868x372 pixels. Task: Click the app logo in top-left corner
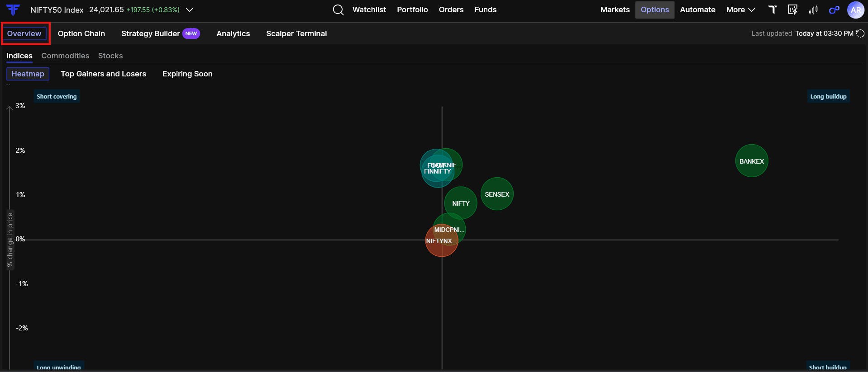pos(13,10)
